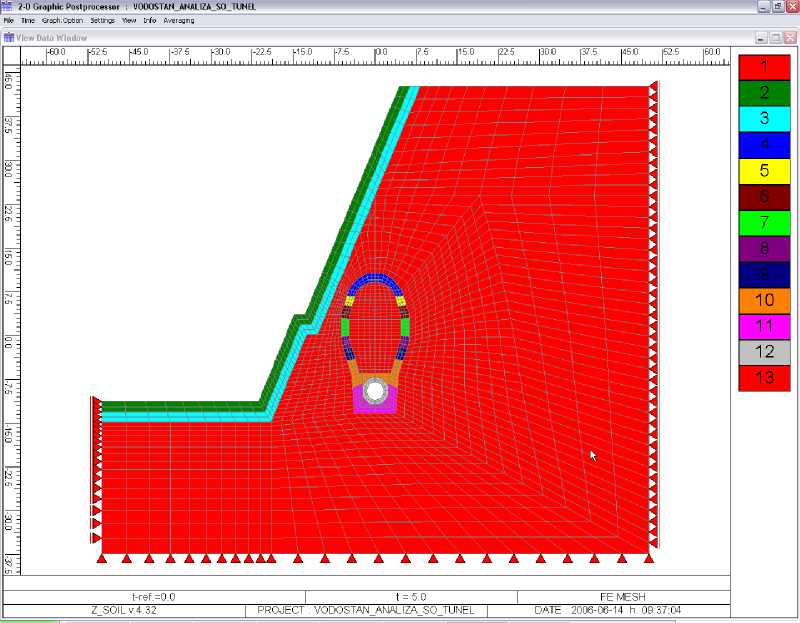Open the Info menu

(x=149, y=20)
